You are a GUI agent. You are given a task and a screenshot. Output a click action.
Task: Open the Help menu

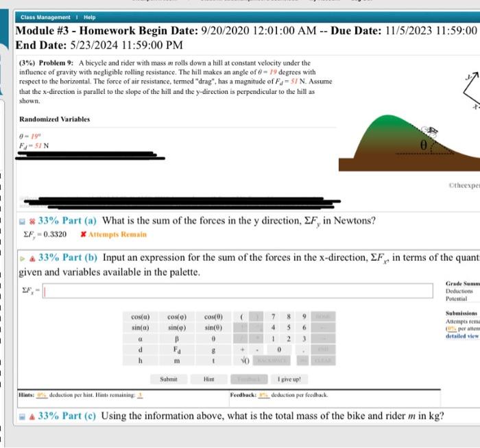point(90,17)
